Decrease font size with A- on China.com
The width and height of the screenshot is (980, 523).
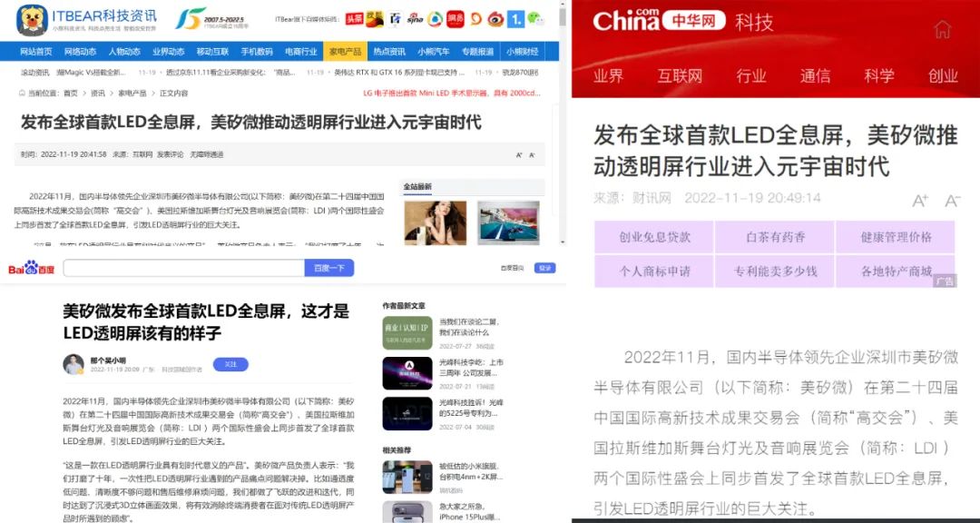[x=953, y=200]
